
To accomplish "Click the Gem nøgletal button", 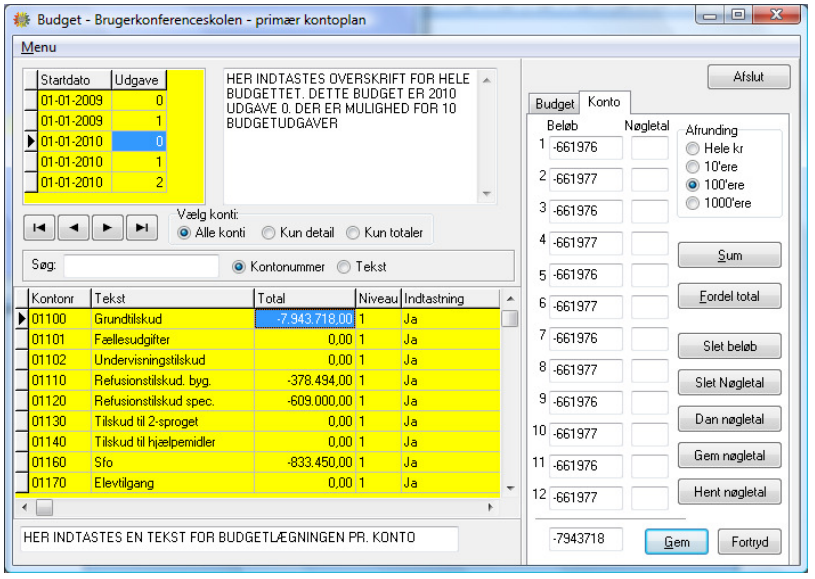I will (730, 455).
